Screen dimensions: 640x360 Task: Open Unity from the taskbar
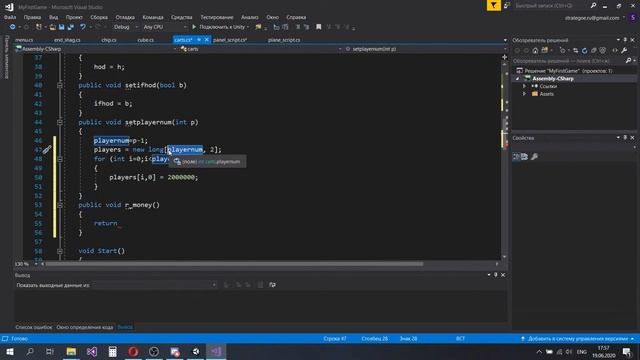196,351
